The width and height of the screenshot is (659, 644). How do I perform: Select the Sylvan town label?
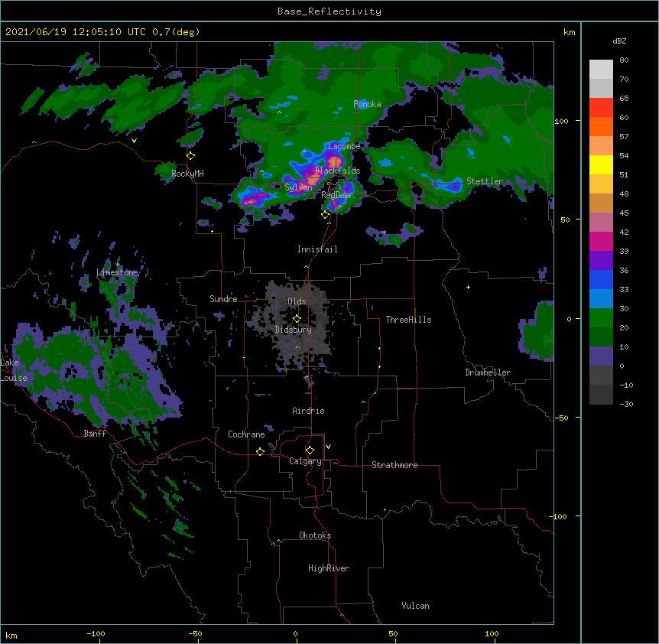(298, 187)
